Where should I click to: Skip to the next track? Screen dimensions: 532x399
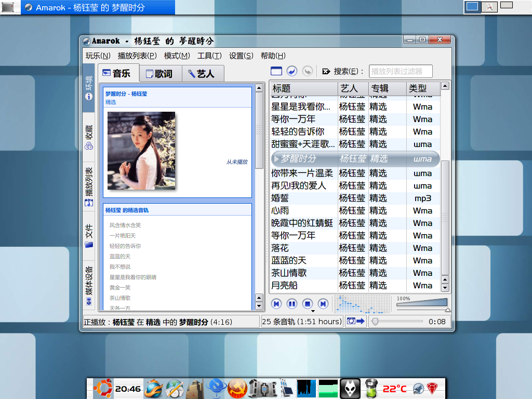323,303
